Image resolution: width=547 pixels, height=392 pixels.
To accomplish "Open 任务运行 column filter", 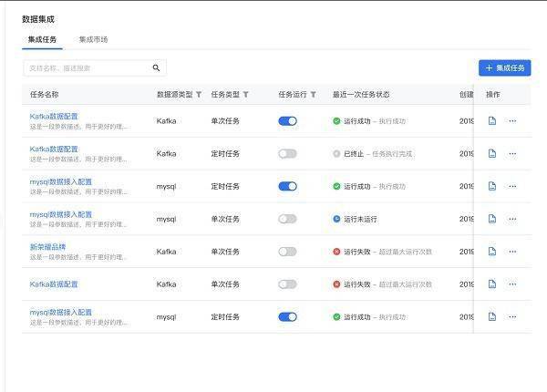I will click(x=314, y=95).
